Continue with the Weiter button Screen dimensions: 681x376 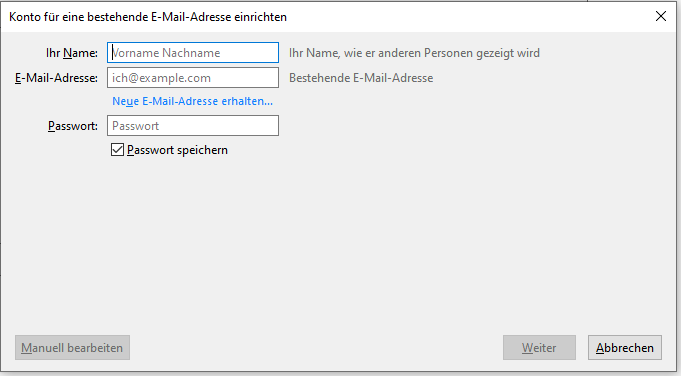(x=539, y=347)
